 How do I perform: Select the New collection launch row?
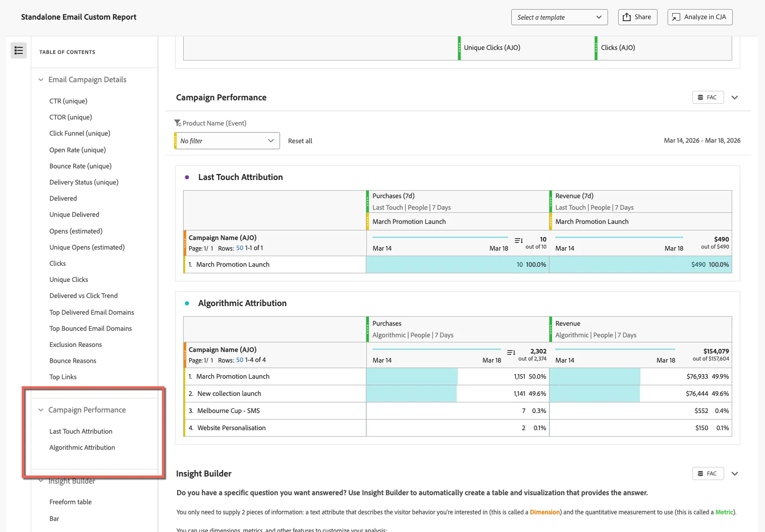tap(458, 394)
